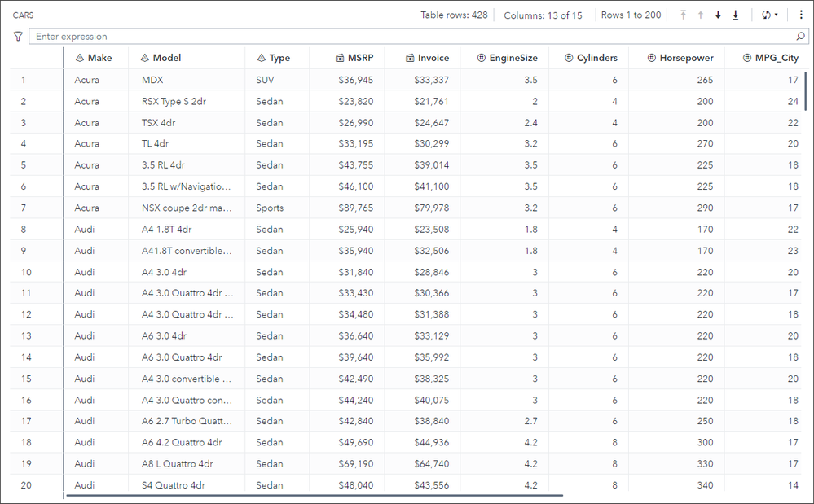The image size is (814, 504).
Task: Select the 2.7 engine size cell
Action: 504,421
